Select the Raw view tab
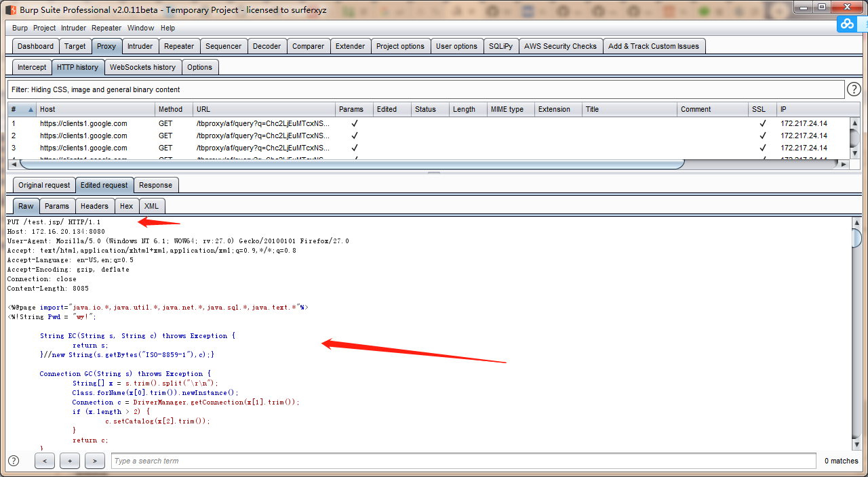Screen dimensions: 868x477 [x=26, y=206]
